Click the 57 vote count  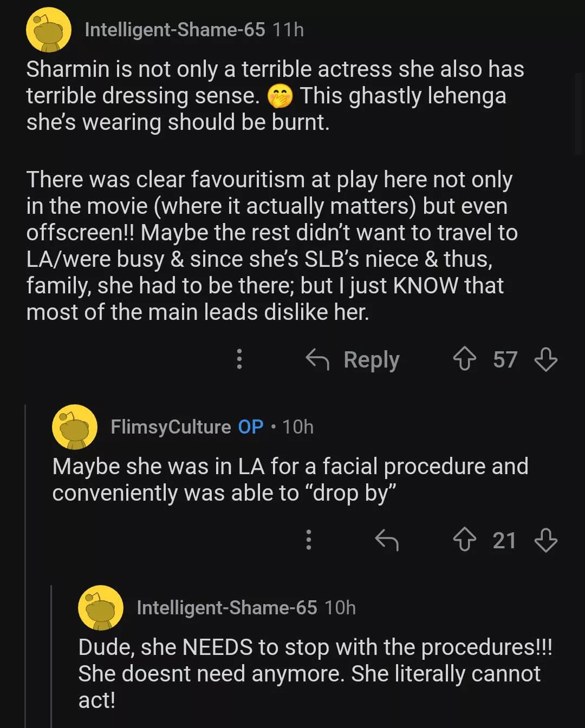(x=505, y=359)
